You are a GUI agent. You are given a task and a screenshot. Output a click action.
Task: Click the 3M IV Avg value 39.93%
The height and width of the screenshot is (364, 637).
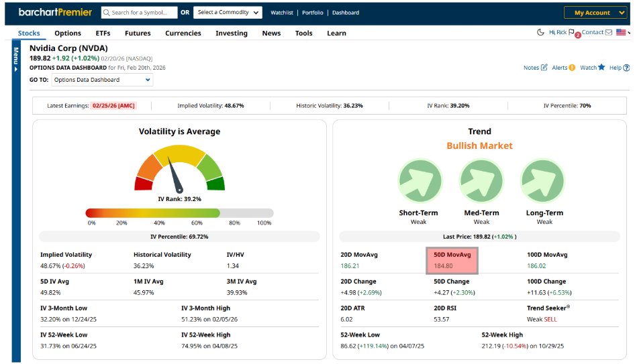pyautogui.click(x=237, y=293)
